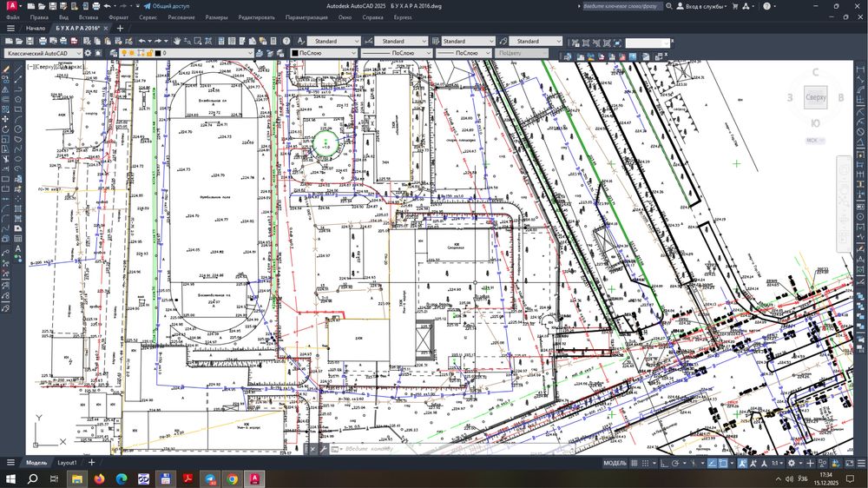868x488 pixels.
Task: Open annotation scale 1:1 dropdown
Action: (x=777, y=463)
